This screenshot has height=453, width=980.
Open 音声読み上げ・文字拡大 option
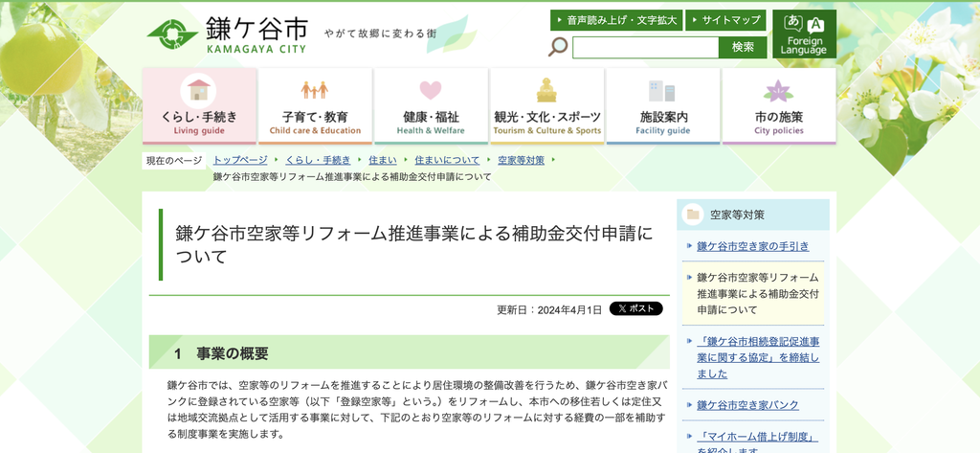pyautogui.click(x=616, y=20)
